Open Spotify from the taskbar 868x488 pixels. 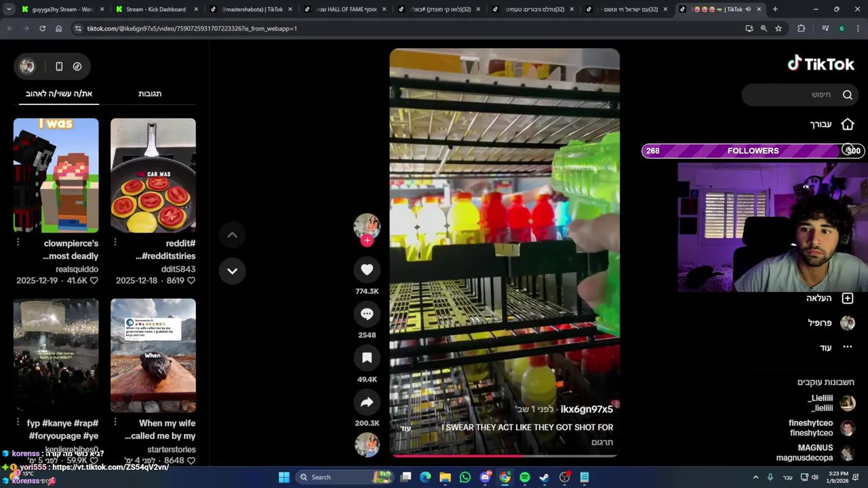pyautogui.click(x=525, y=477)
